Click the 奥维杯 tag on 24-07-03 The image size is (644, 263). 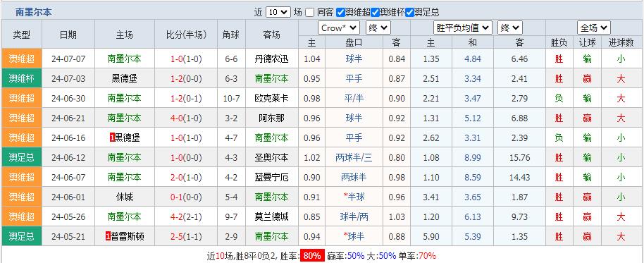[x=22, y=78]
